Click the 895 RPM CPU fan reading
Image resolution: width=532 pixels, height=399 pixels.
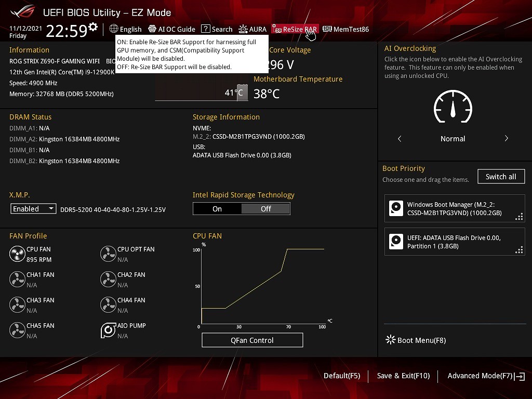tap(39, 260)
